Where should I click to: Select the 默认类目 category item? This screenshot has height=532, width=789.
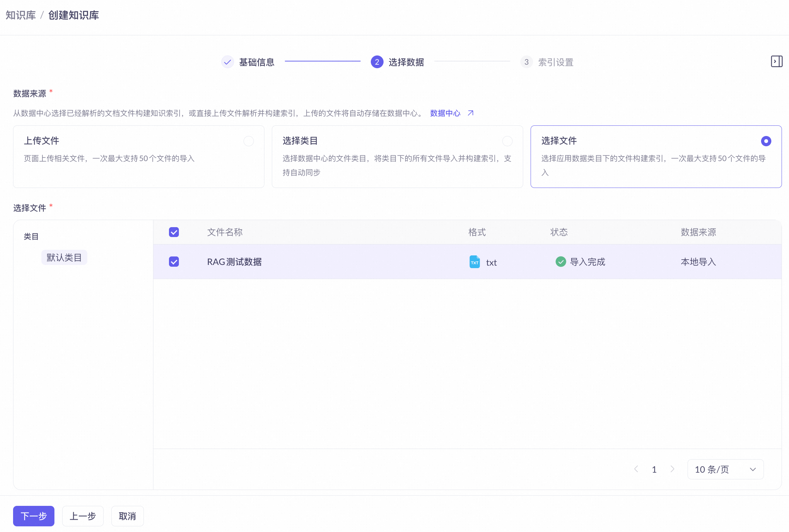pyautogui.click(x=64, y=258)
